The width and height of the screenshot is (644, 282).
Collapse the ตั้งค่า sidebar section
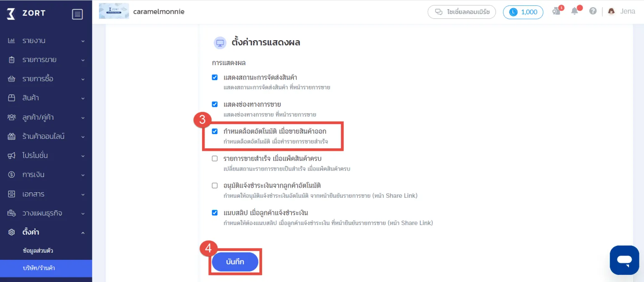(46, 232)
